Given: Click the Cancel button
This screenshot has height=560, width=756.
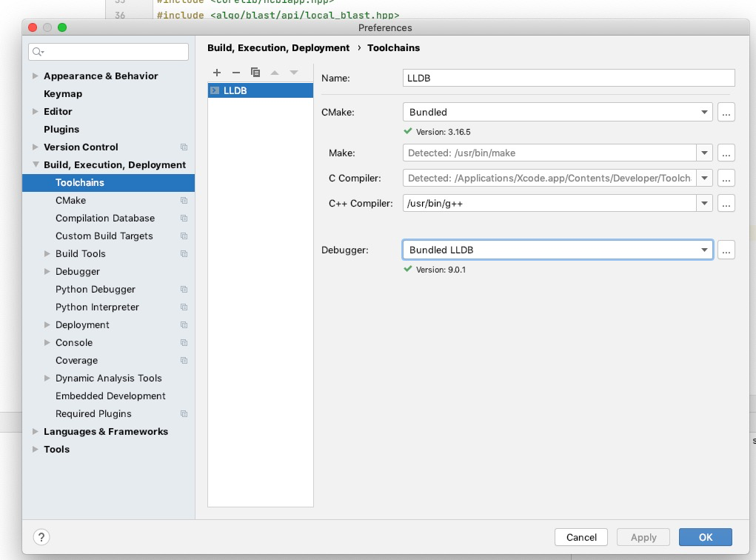Looking at the screenshot, I should tap(581, 537).
